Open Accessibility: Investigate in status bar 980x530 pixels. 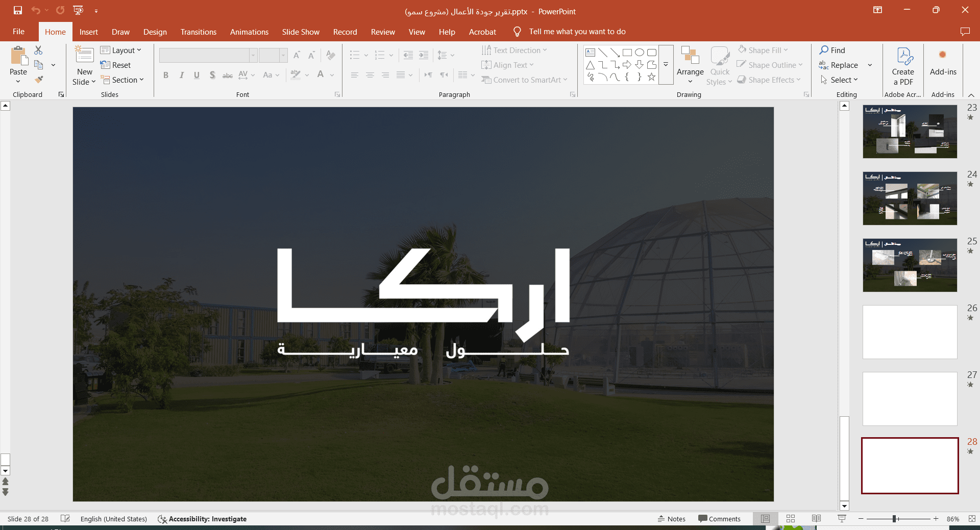[x=203, y=519]
